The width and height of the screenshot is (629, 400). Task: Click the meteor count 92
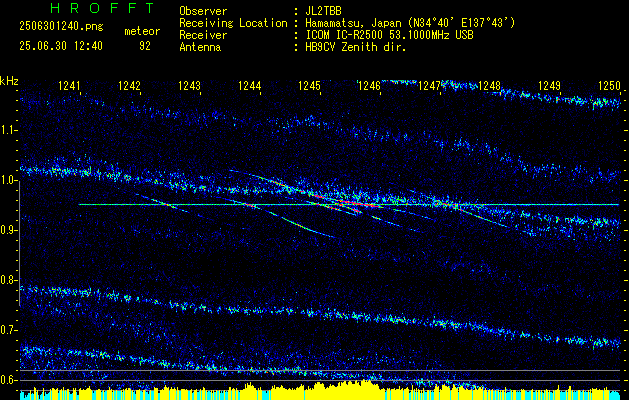(x=145, y=46)
